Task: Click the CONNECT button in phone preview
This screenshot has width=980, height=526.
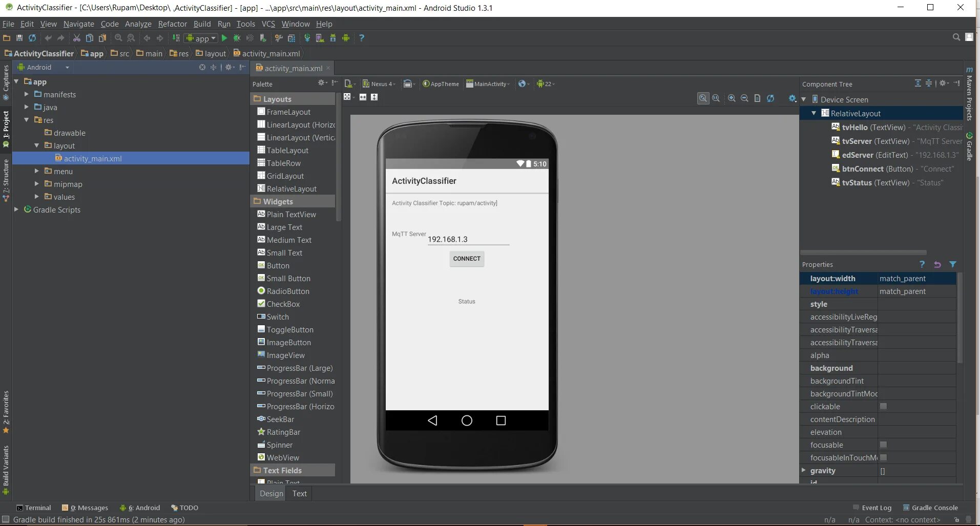Action: [467, 259]
